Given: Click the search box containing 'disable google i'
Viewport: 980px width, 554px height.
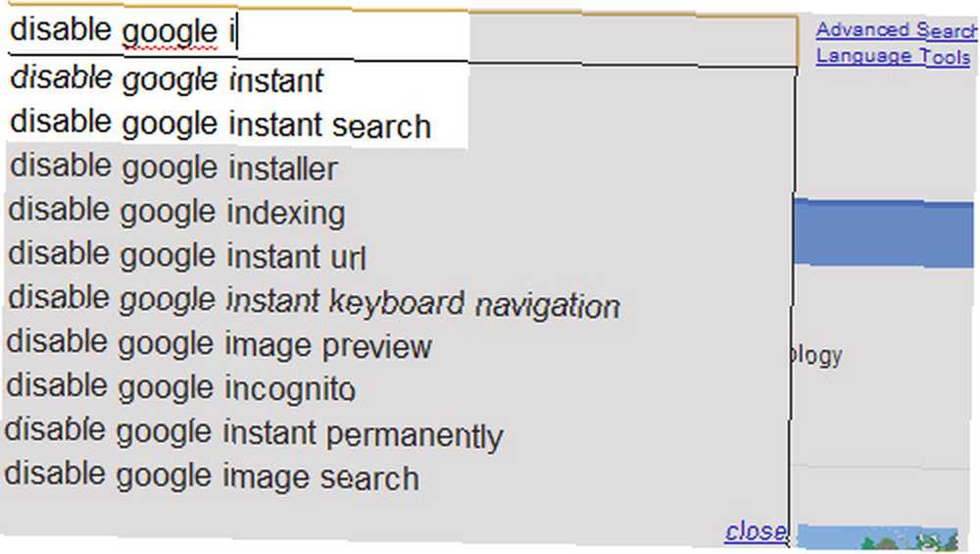Looking at the screenshot, I should pos(401,32).
